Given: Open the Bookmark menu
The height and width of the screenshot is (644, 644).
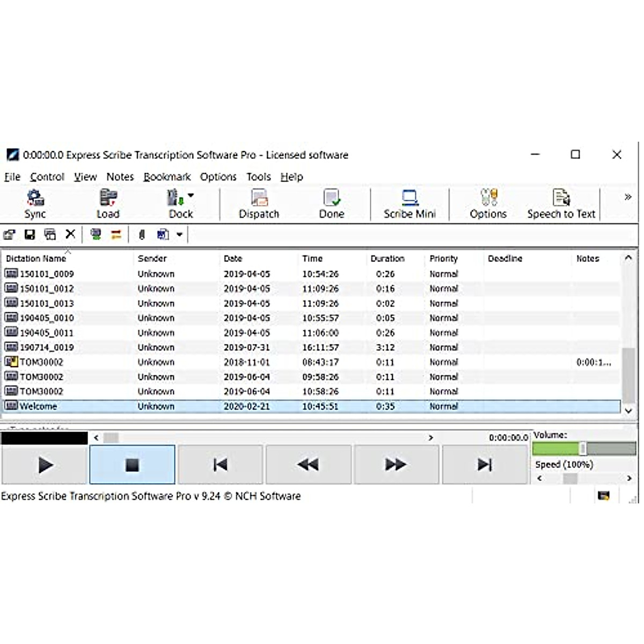Looking at the screenshot, I should (x=167, y=177).
